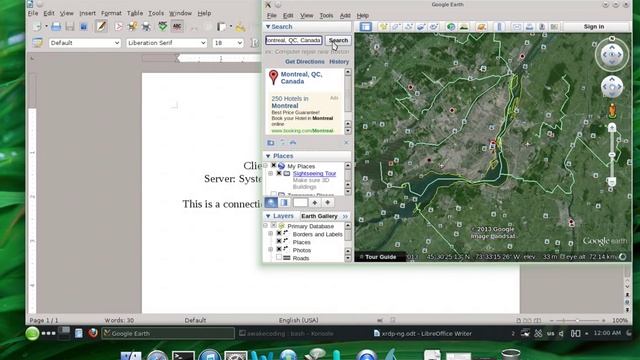This screenshot has height=360, width=640.
Task: Open the Add menu in Google Earth
Action: point(345,16)
